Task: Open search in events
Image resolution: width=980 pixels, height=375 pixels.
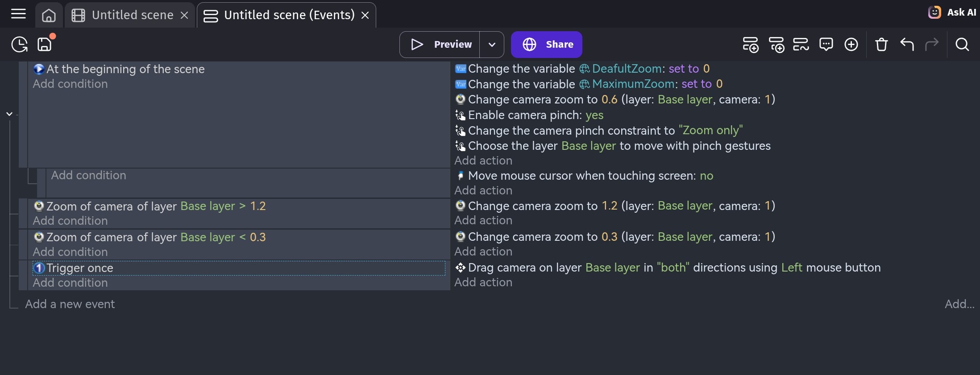Action: coord(962,45)
